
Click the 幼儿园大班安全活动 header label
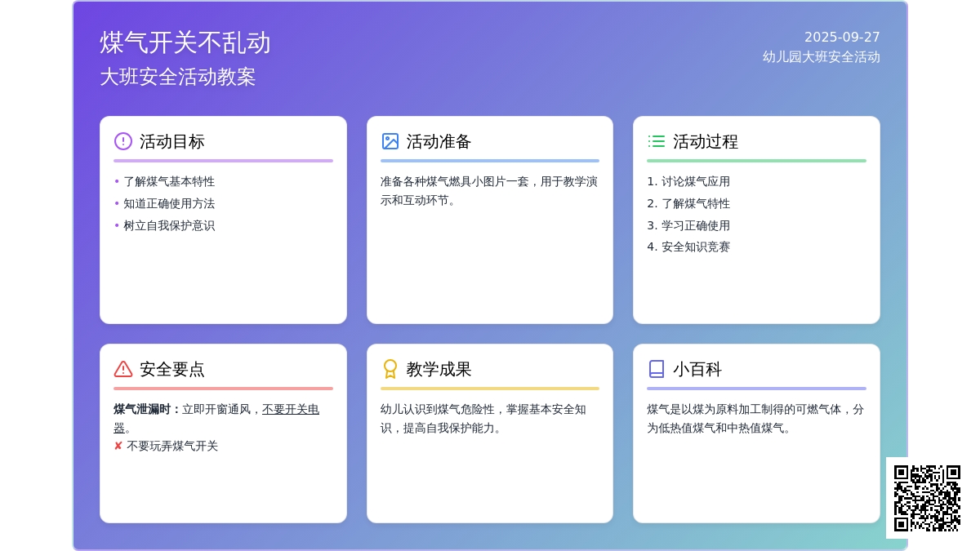(821, 57)
